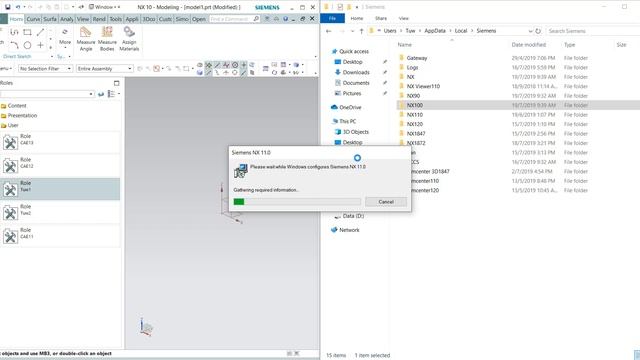Open the Assign Materials tool

[129, 39]
